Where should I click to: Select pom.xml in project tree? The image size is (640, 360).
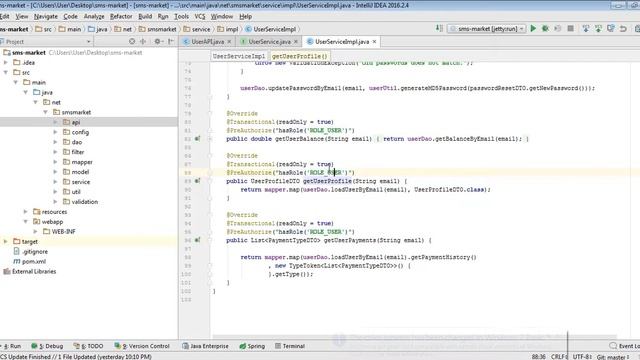pyautogui.click(x=33, y=262)
